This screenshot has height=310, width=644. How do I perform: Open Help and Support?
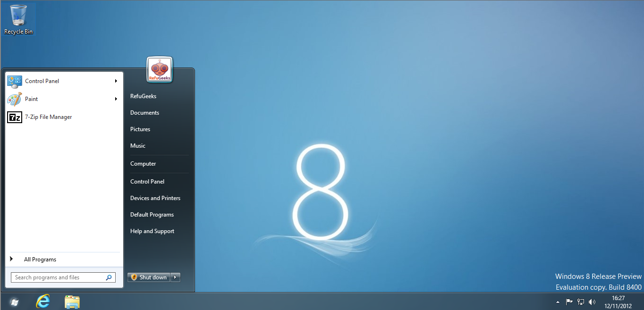coord(152,231)
